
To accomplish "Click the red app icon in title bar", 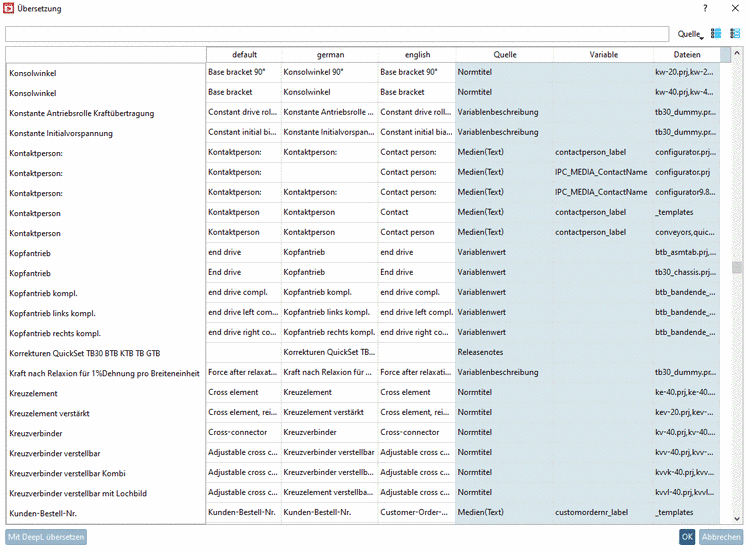I will 9,8.
